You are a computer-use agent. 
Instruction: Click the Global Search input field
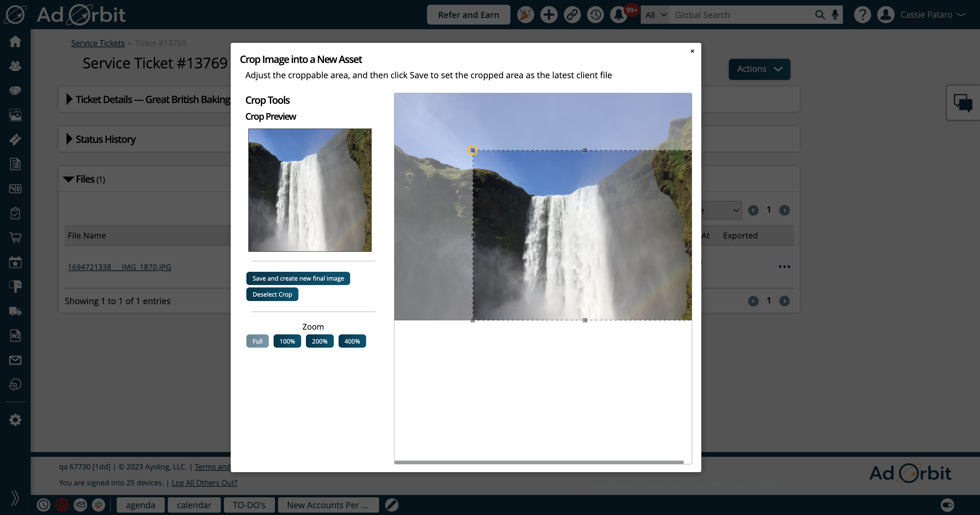[741, 15]
